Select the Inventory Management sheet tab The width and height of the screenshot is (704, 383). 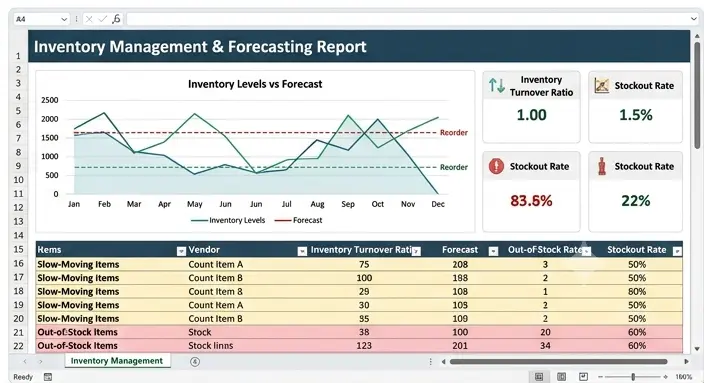coord(117,361)
